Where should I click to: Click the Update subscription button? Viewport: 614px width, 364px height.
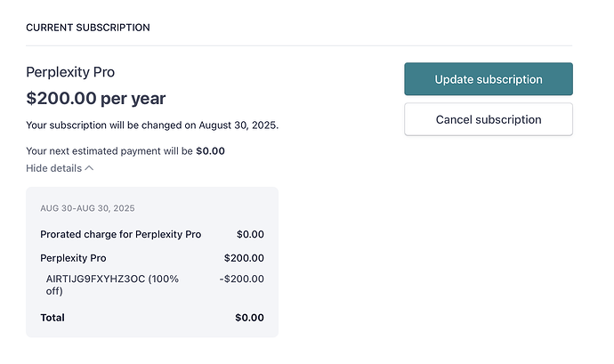coord(488,79)
